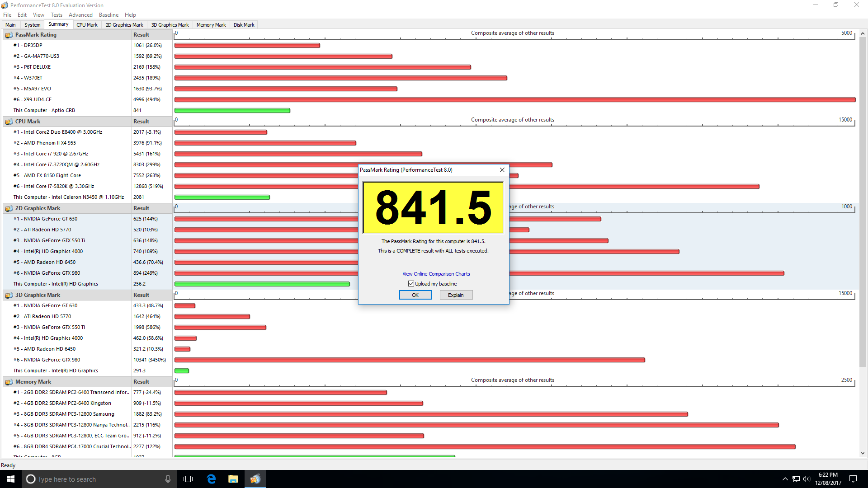Screen dimensions: 868x488
Task: Open the Advanced menu
Action: 81,15
